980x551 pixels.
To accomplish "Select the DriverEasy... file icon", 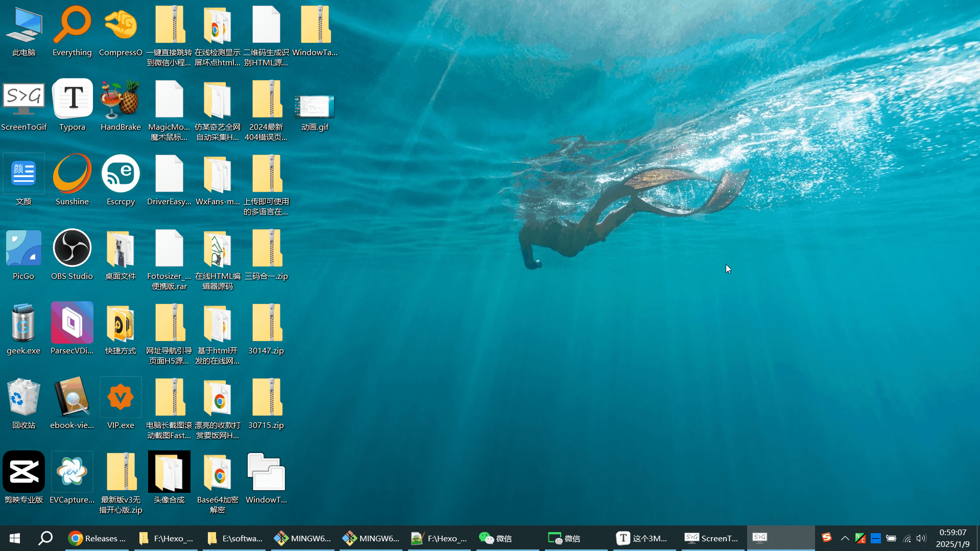I will [x=169, y=181].
